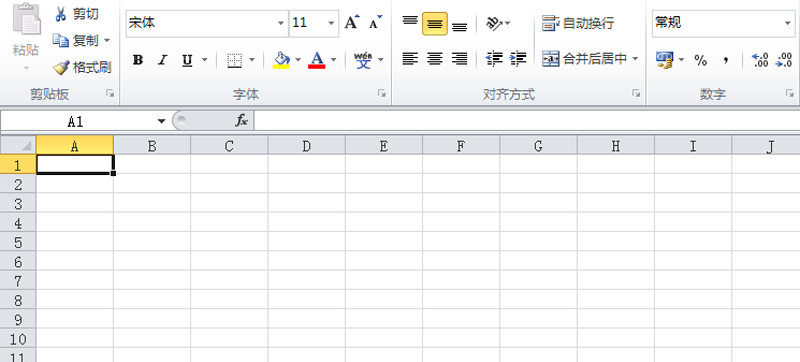The image size is (800, 362).
Task: Open the font size dropdown arrow
Action: (x=331, y=23)
